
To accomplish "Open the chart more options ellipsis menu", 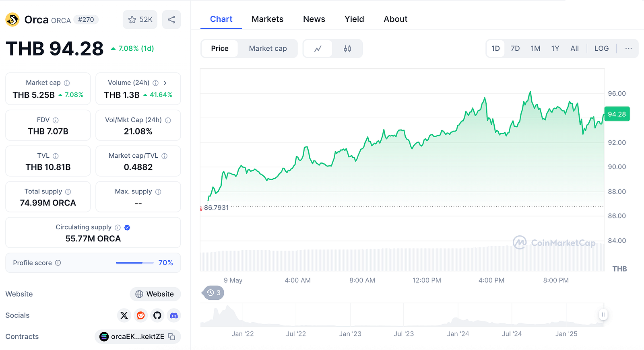I will point(628,49).
